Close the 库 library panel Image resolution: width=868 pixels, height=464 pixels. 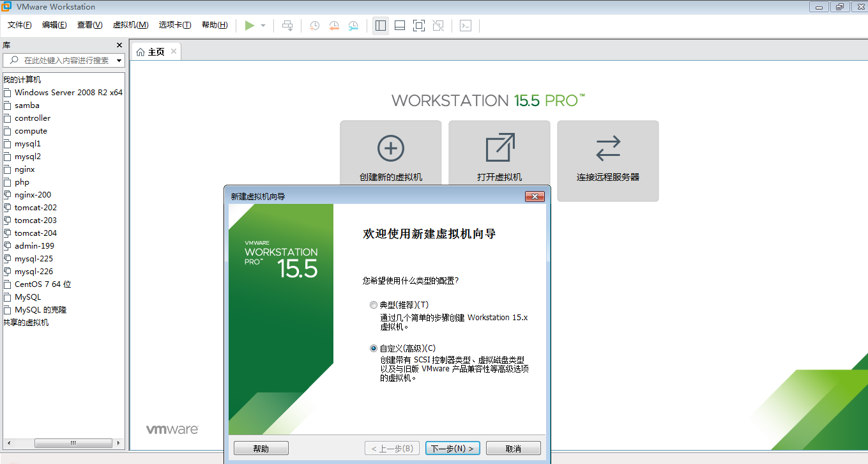[x=119, y=45]
